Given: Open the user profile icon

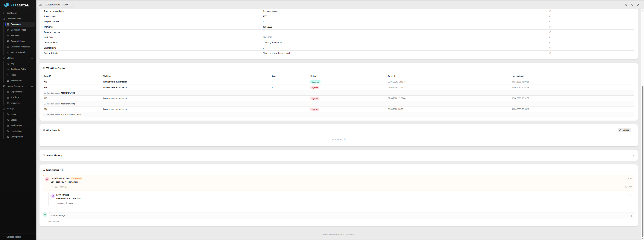Looking at the screenshot, I should 638,5.
